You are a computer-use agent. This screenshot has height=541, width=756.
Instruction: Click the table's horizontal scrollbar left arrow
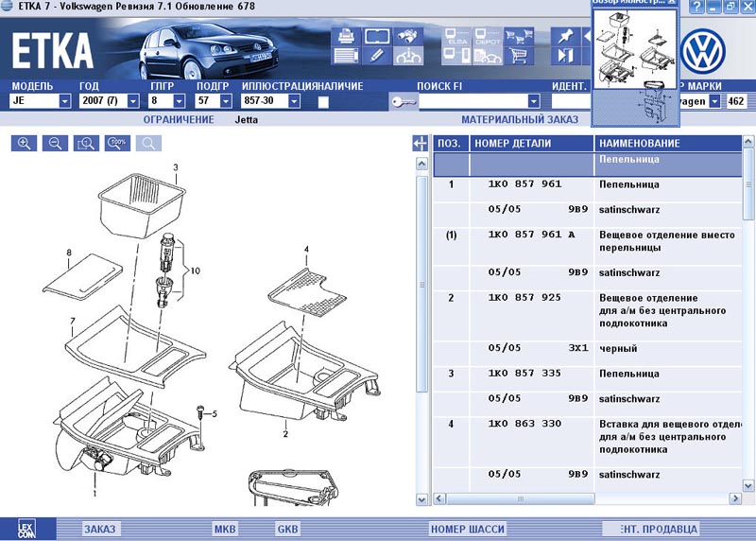[x=439, y=498]
